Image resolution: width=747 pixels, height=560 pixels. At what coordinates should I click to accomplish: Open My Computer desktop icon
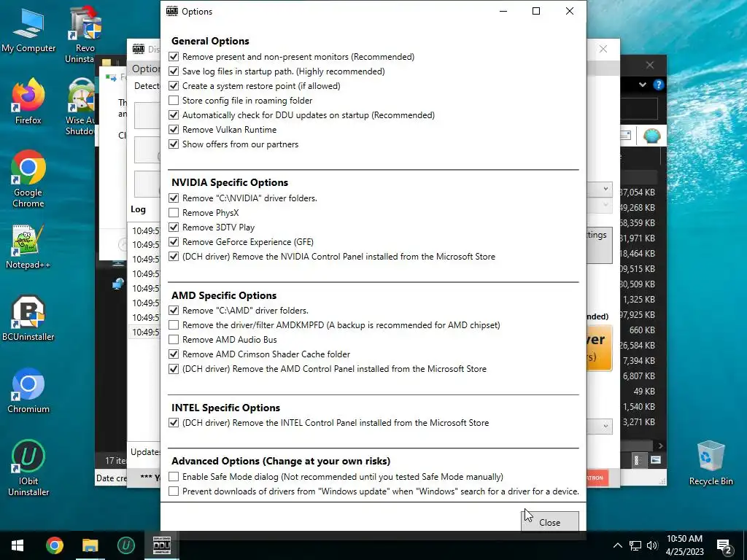[28, 29]
